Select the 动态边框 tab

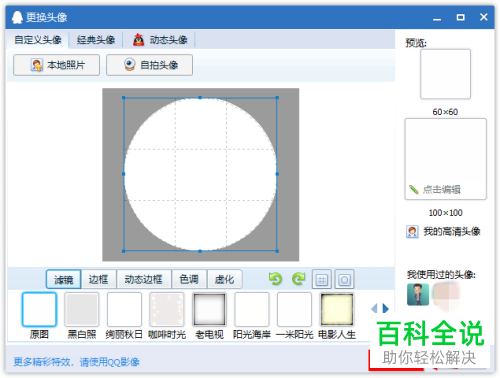(143, 279)
